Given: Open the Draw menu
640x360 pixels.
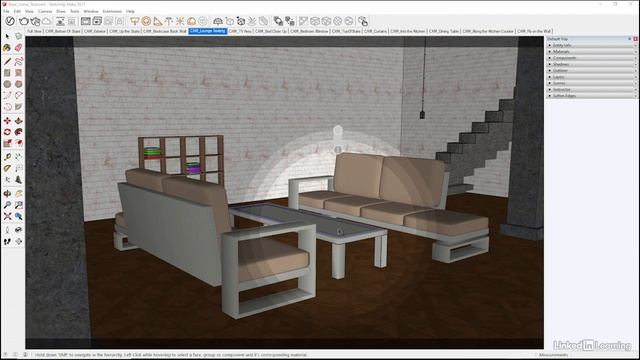Looking at the screenshot, I should click(61, 11).
